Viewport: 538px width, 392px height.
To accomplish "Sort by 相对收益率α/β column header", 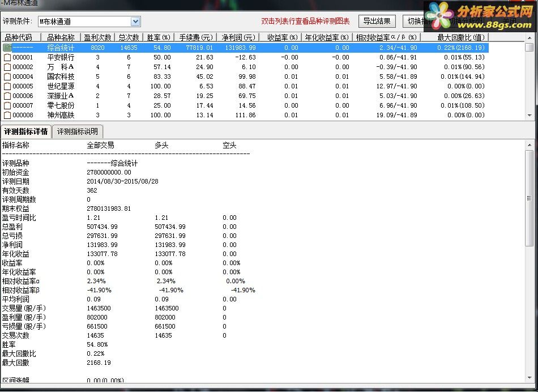I will point(386,37).
